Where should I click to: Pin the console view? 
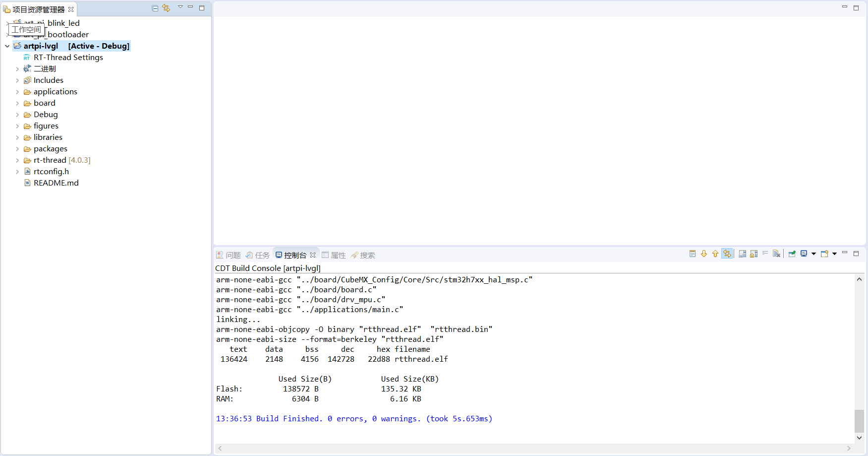click(x=792, y=254)
